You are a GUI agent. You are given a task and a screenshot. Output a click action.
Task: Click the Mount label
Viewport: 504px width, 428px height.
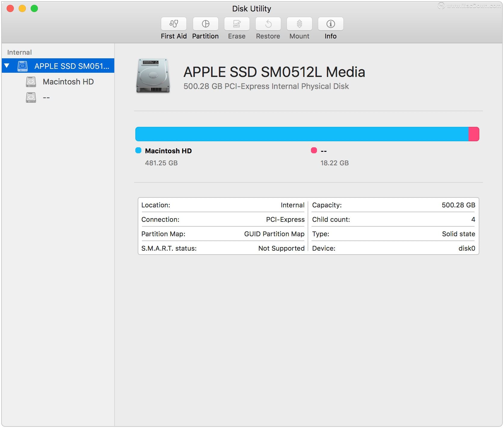299,36
